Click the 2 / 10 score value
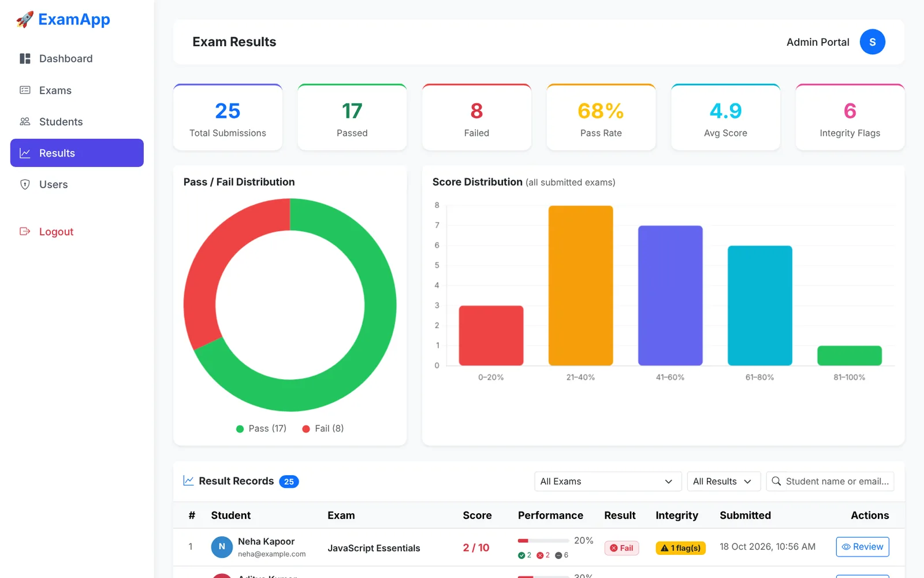Viewport: 924px width, 578px height. [476, 547]
